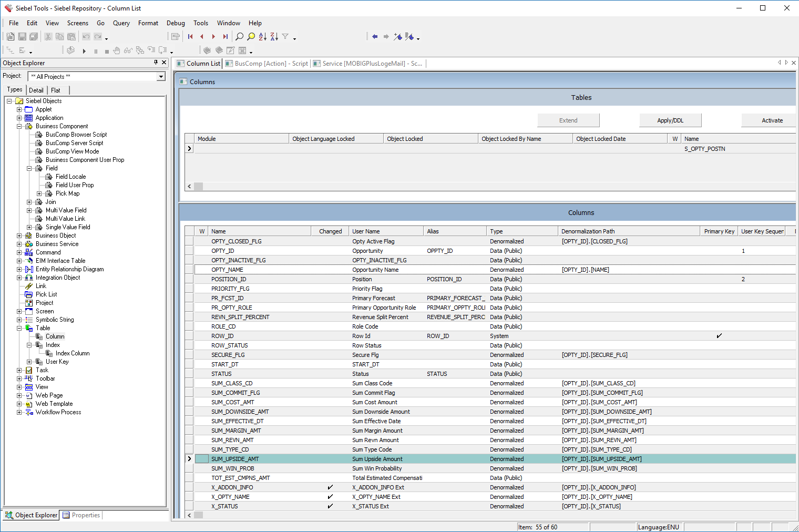Execute query with yellow magnifier icon
This screenshot has width=799, height=532.
pos(251,37)
